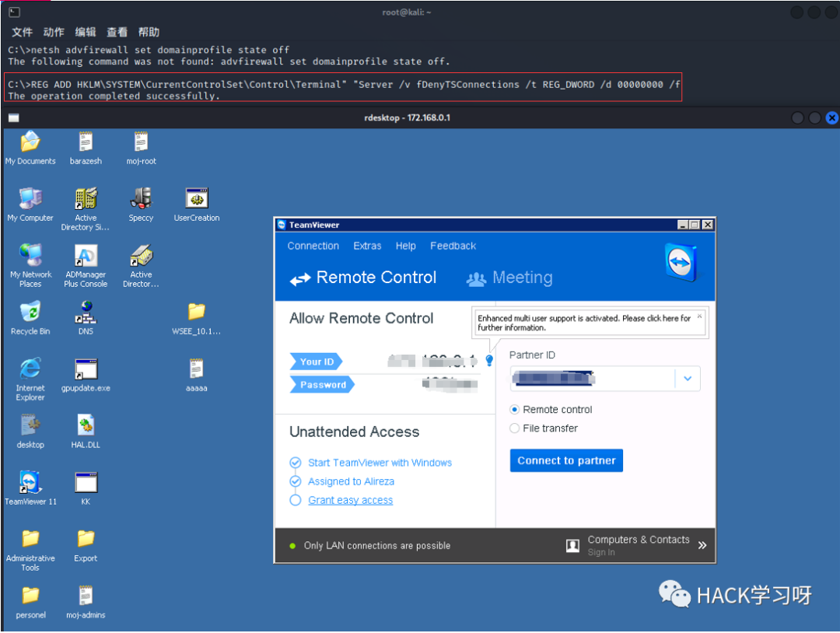
Task: Open KK desktop icon
Action: pyautogui.click(x=86, y=482)
